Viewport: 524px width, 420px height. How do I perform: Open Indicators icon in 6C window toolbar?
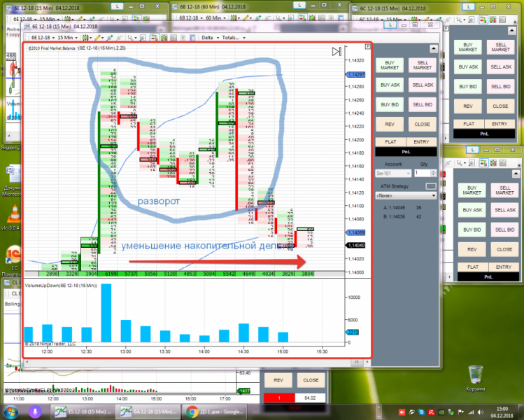pyautogui.click(x=502, y=20)
